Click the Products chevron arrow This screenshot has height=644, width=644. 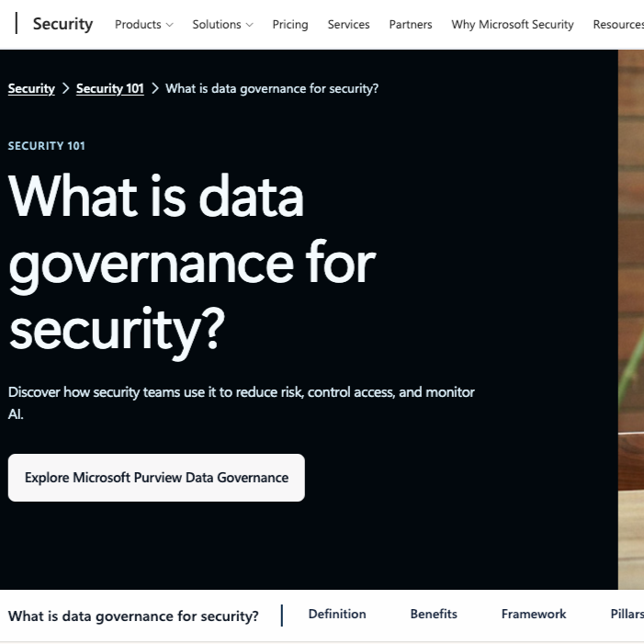click(169, 25)
